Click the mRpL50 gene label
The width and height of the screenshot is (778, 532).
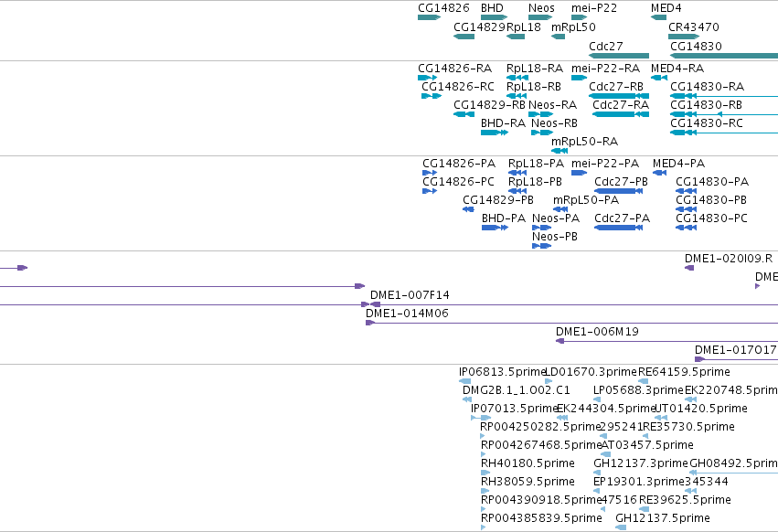(573, 27)
